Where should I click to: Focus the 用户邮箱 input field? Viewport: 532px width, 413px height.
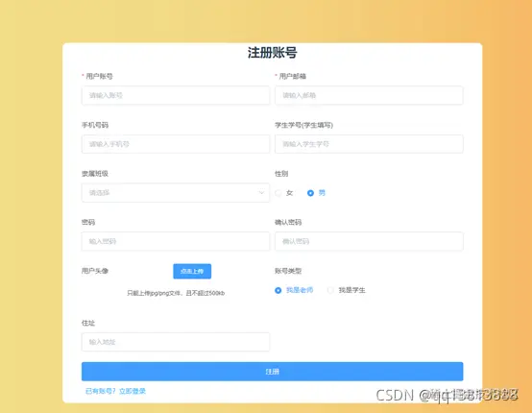click(369, 95)
